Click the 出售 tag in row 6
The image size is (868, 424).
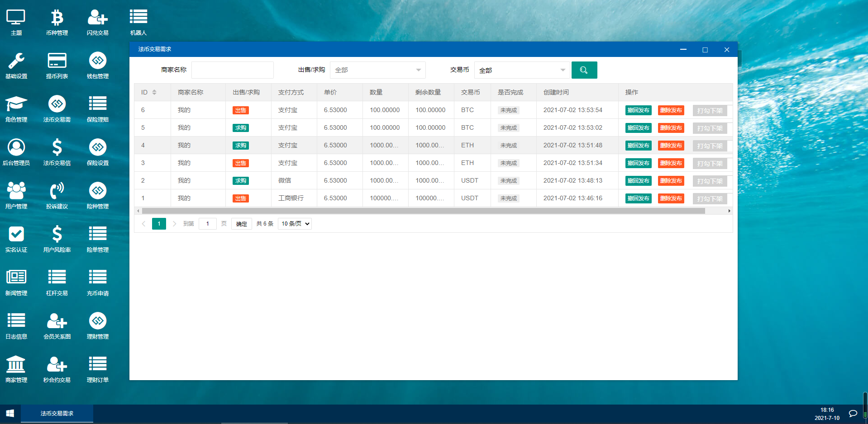coord(241,110)
